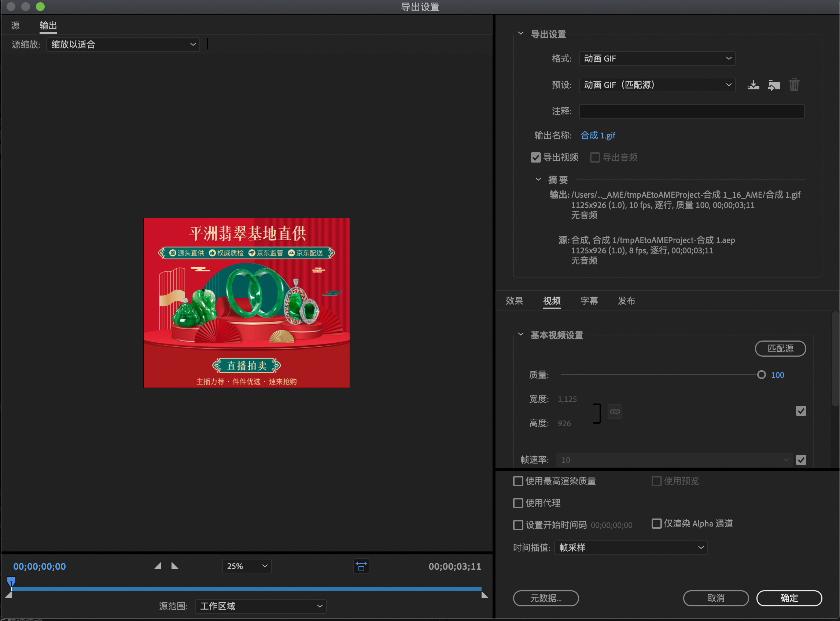Image resolution: width=840 pixels, height=621 pixels.
Task: Open the 源缩放 dropdown
Action: pyautogui.click(x=123, y=45)
